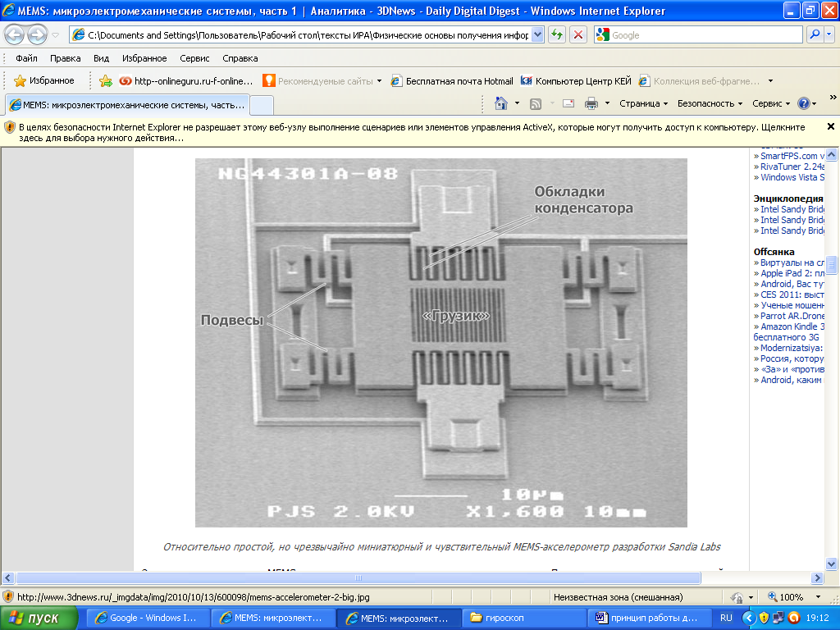This screenshot has width=840, height=630.
Task: Expand the address bar history dropdown
Action: point(538,35)
